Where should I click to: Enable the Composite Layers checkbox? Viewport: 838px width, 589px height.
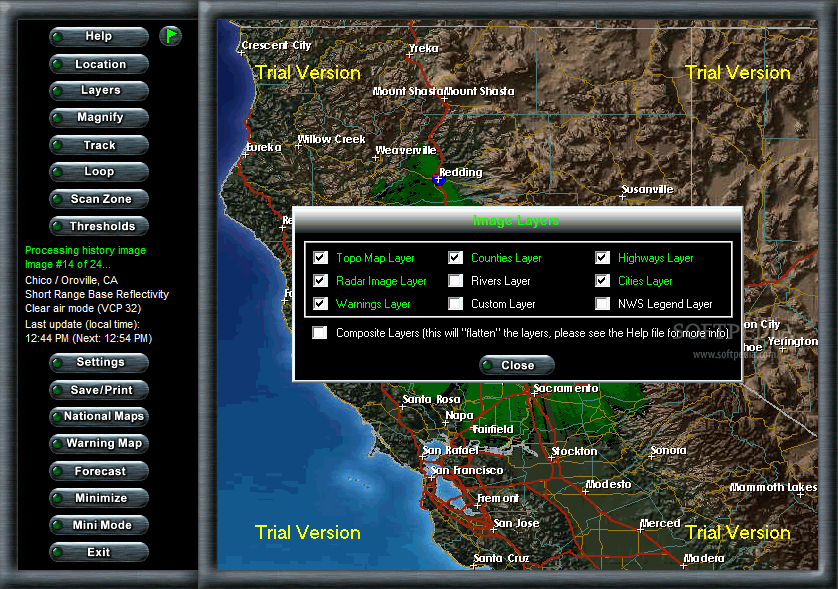[x=320, y=332]
